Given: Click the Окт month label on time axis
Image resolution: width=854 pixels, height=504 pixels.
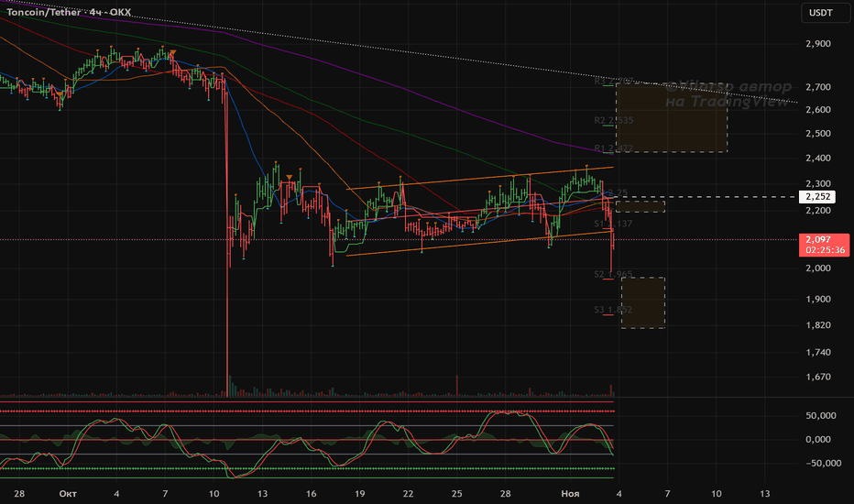Looking at the screenshot, I should click(65, 494).
